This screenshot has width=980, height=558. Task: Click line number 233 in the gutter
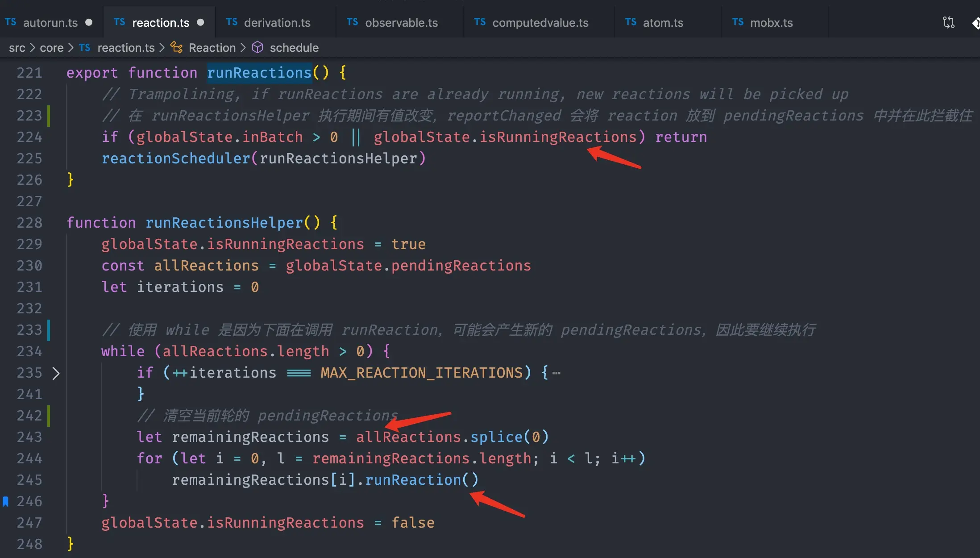(x=29, y=330)
